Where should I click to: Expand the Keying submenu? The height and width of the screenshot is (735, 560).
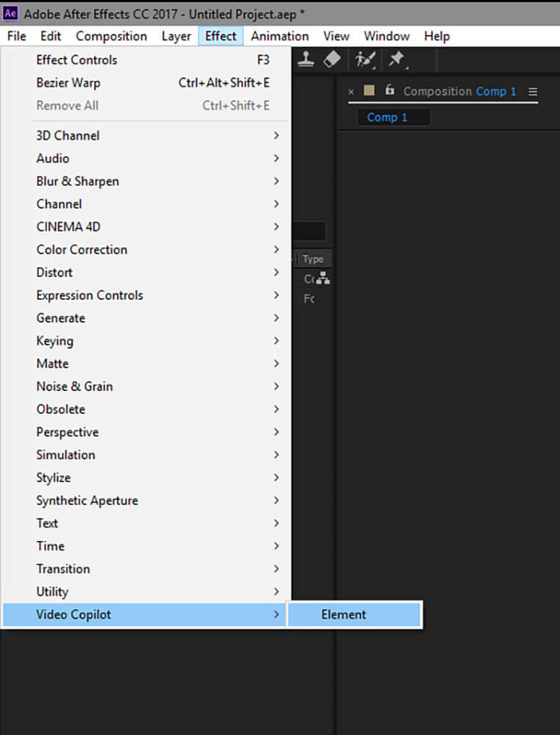(x=146, y=341)
